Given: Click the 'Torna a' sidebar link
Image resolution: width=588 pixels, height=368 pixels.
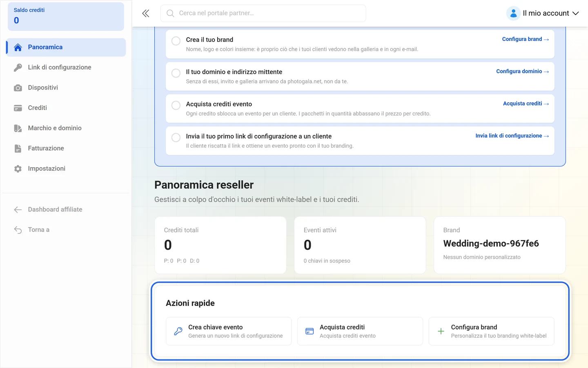Looking at the screenshot, I should pyautogui.click(x=66, y=230).
